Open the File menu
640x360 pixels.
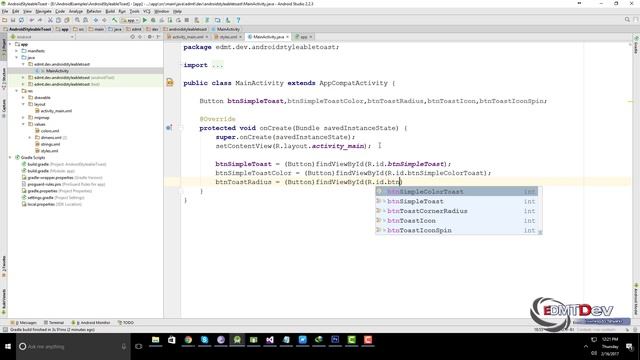pos(5,11)
